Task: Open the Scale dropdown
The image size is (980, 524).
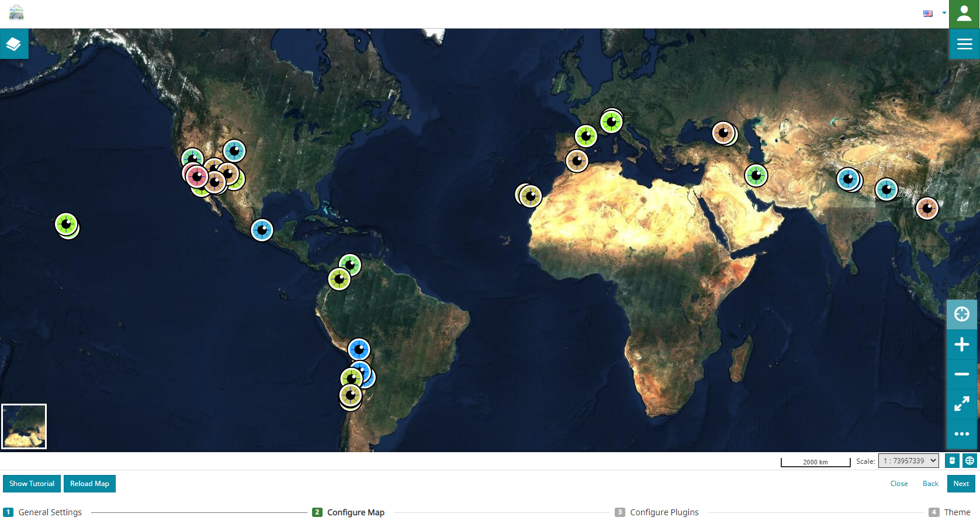Action: (x=908, y=461)
